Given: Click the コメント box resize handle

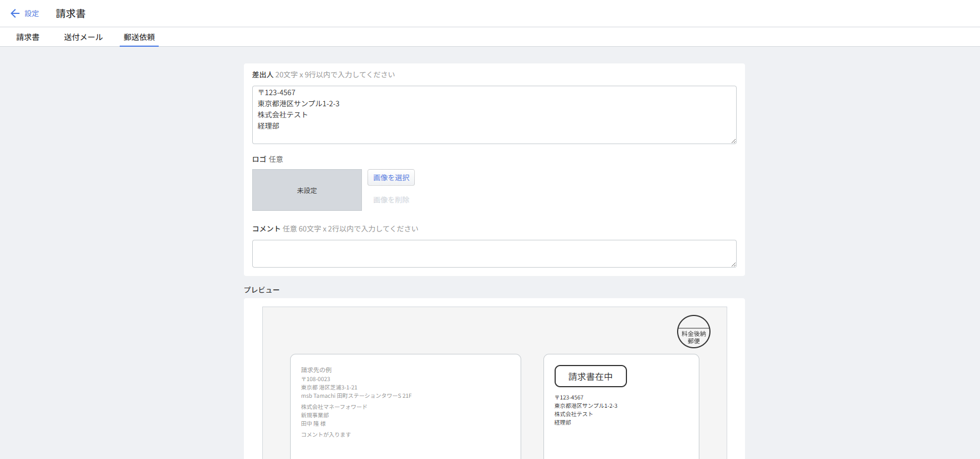Looking at the screenshot, I should click(733, 264).
